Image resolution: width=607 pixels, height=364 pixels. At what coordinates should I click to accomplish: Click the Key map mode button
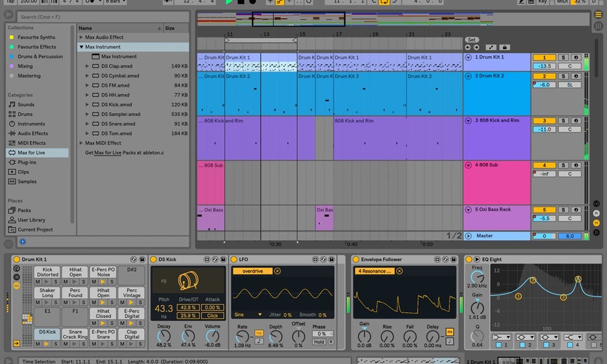pyautogui.click(x=542, y=2)
